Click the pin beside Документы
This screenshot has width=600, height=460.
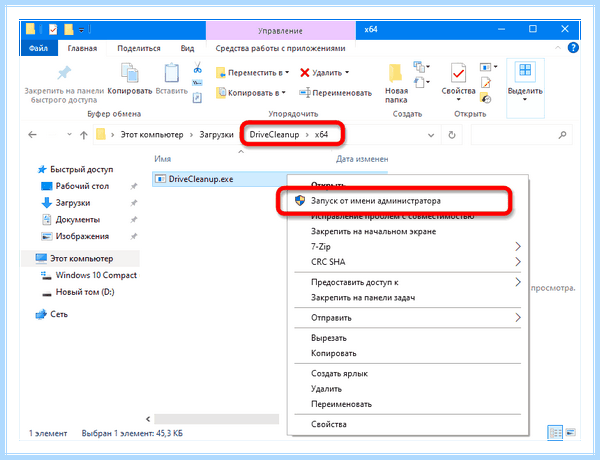pyautogui.click(x=134, y=220)
